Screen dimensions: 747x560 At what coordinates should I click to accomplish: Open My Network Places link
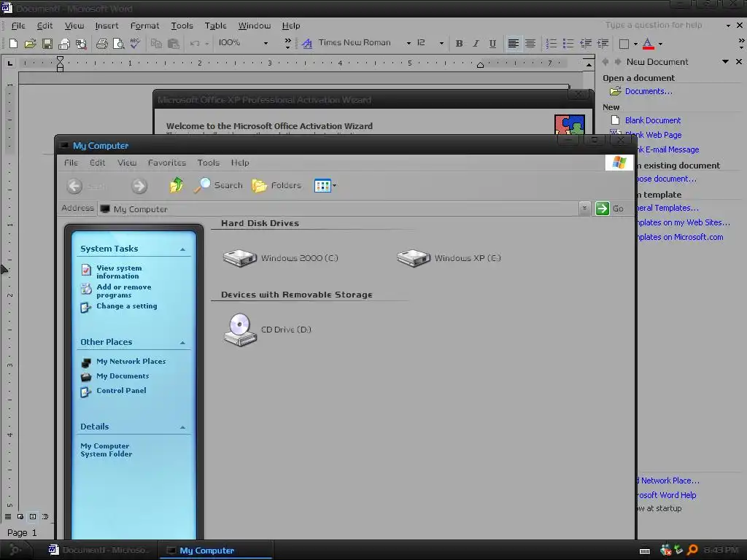(x=131, y=362)
